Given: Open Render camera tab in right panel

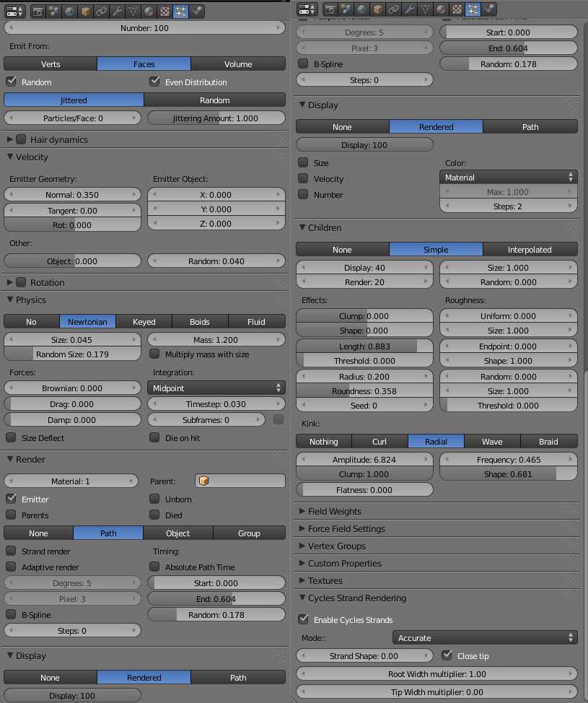Looking at the screenshot, I should click(330, 9).
